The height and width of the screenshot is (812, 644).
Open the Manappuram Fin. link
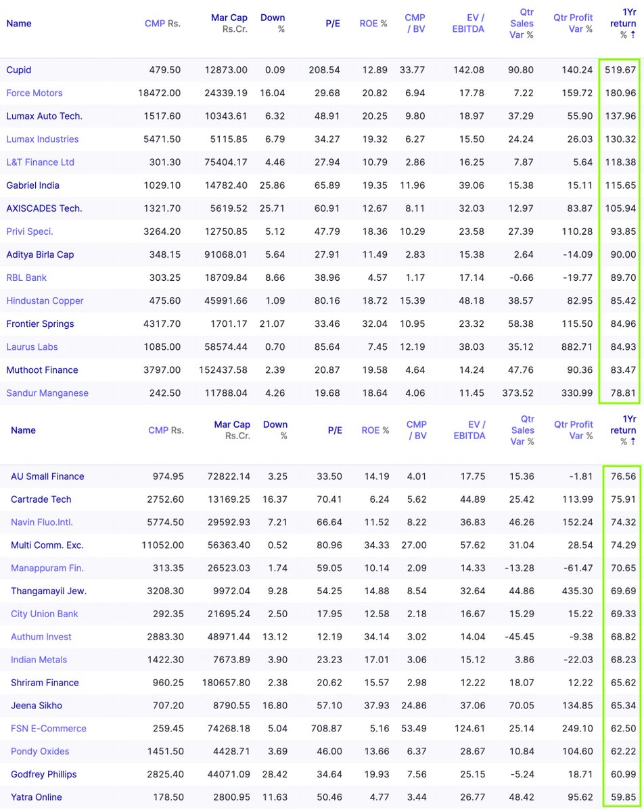point(47,568)
